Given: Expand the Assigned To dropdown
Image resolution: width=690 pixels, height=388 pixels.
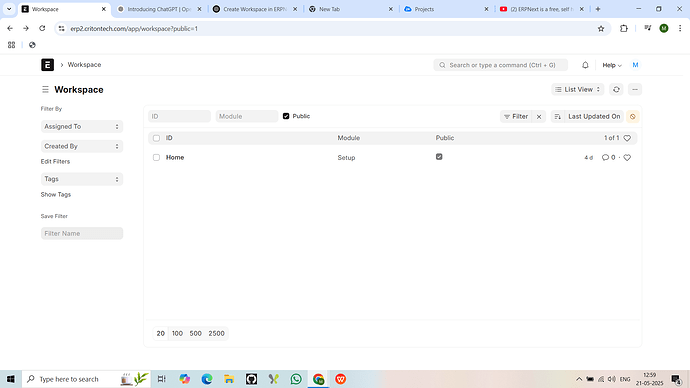Looking at the screenshot, I should pyautogui.click(x=82, y=127).
